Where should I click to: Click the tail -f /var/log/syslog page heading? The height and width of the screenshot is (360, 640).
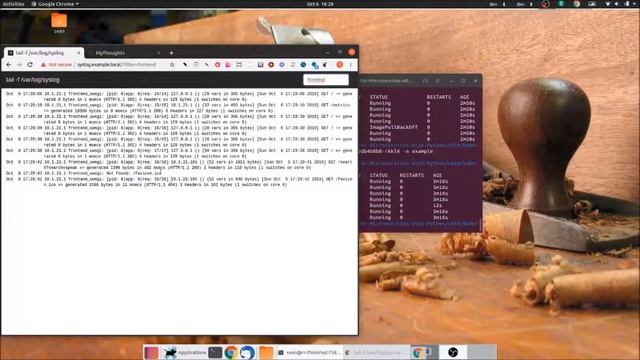33,80
